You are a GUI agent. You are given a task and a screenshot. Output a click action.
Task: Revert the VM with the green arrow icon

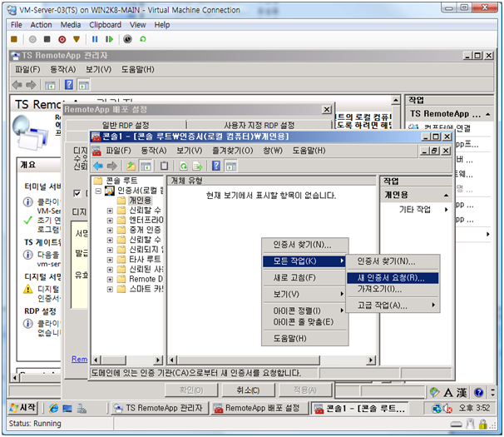[143, 39]
